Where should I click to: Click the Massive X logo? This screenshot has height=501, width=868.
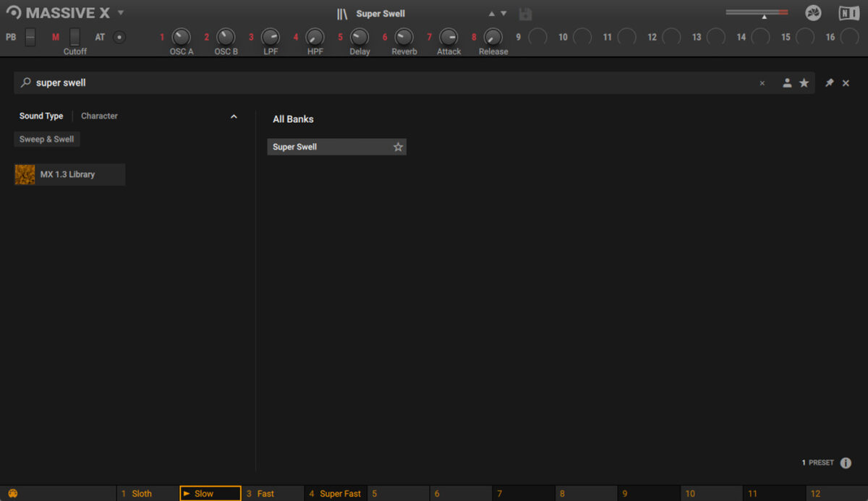coord(57,13)
